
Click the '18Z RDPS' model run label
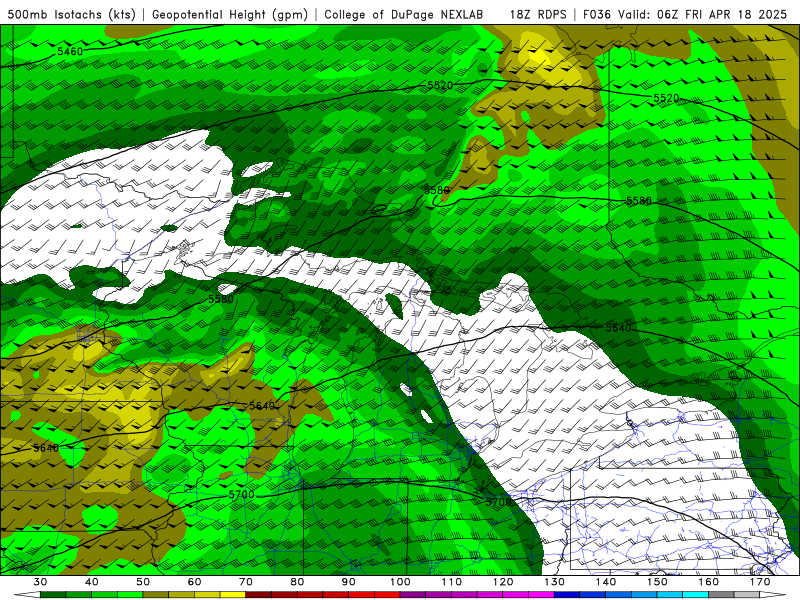pyautogui.click(x=538, y=15)
